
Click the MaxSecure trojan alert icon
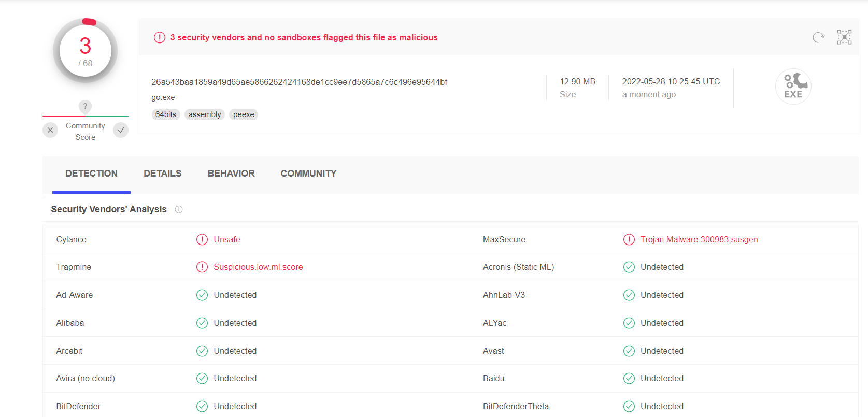coord(629,239)
